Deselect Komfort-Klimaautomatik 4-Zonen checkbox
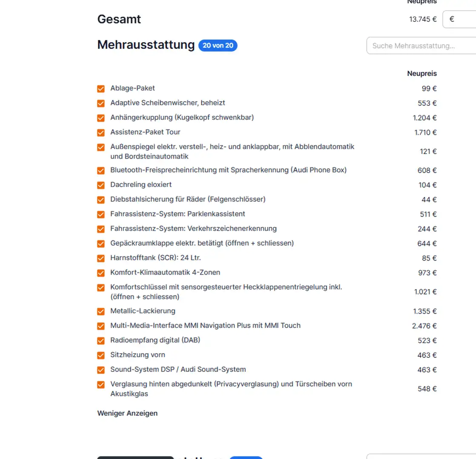 pos(101,273)
